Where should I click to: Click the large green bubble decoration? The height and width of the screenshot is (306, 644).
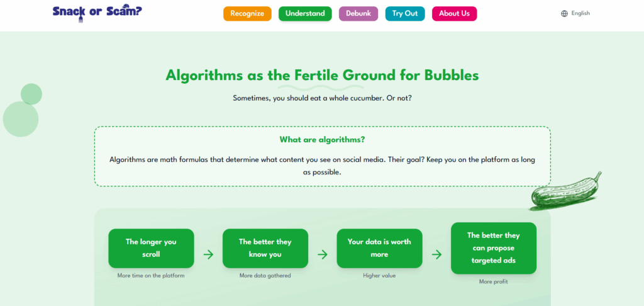point(21,118)
